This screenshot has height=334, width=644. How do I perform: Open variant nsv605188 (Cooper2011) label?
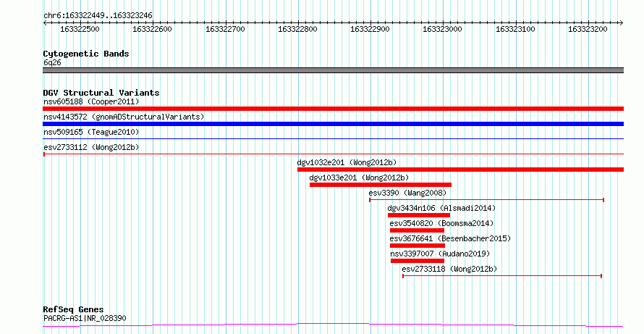point(91,101)
